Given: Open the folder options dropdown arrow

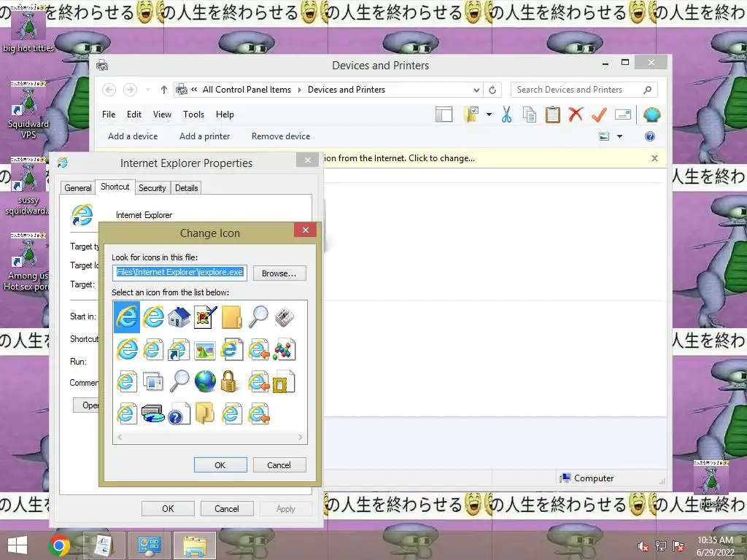Looking at the screenshot, I should pyautogui.click(x=489, y=114).
